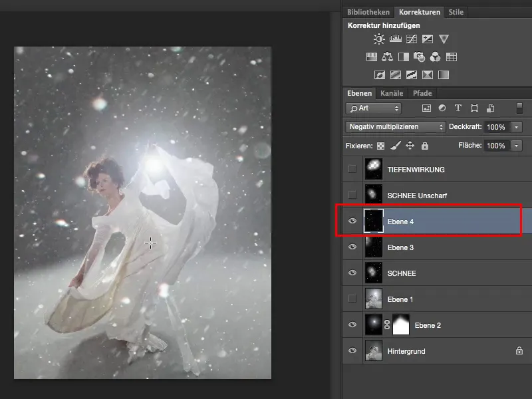Add a Channel Mixer adjustment
The width and height of the screenshot is (532, 399).
click(435, 57)
